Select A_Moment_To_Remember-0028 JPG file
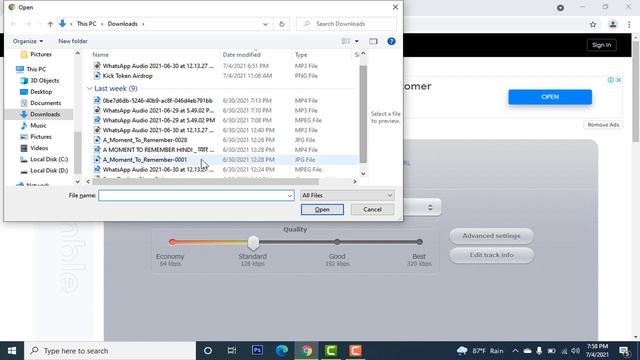 (x=145, y=140)
